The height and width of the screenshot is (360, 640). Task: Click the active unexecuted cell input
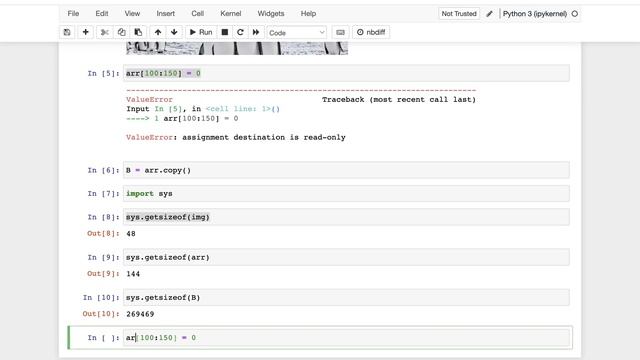pyautogui.click(x=346, y=338)
